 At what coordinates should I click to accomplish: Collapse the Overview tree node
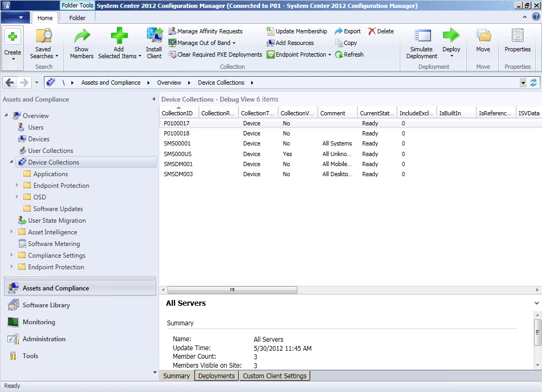point(6,115)
